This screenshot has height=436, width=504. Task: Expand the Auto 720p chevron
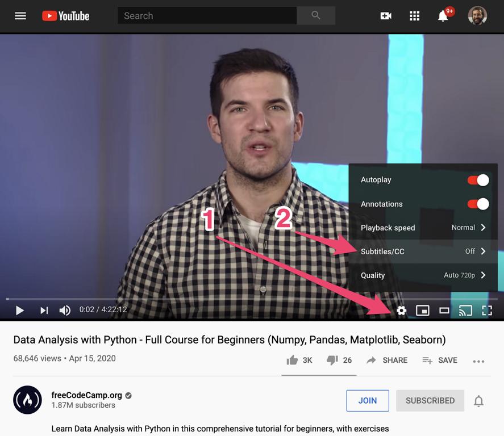(x=483, y=275)
